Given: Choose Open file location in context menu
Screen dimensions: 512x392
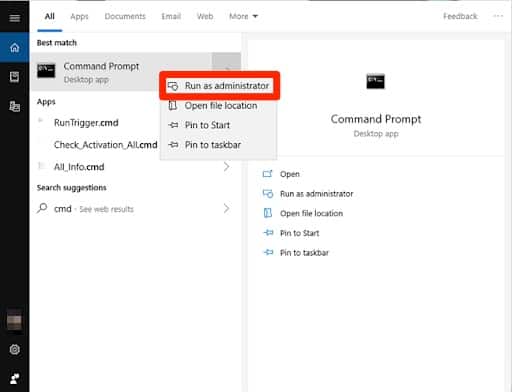Looking at the screenshot, I should tap(218, 106).
